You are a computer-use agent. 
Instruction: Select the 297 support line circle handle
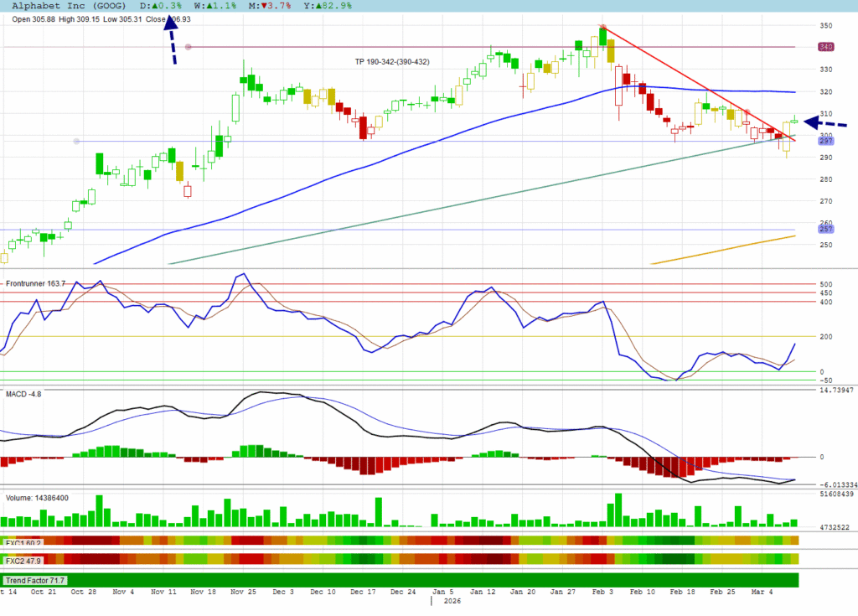pos(77,141)
